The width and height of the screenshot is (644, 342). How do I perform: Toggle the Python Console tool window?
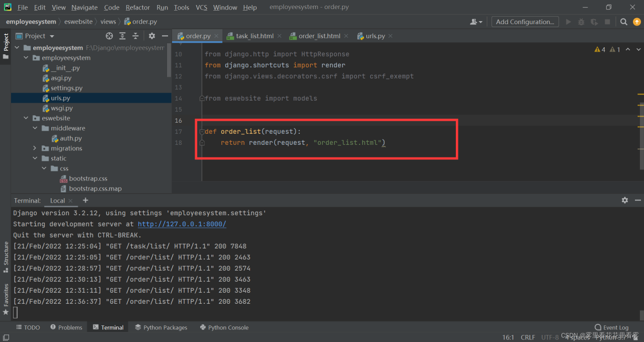click(224, 327)
